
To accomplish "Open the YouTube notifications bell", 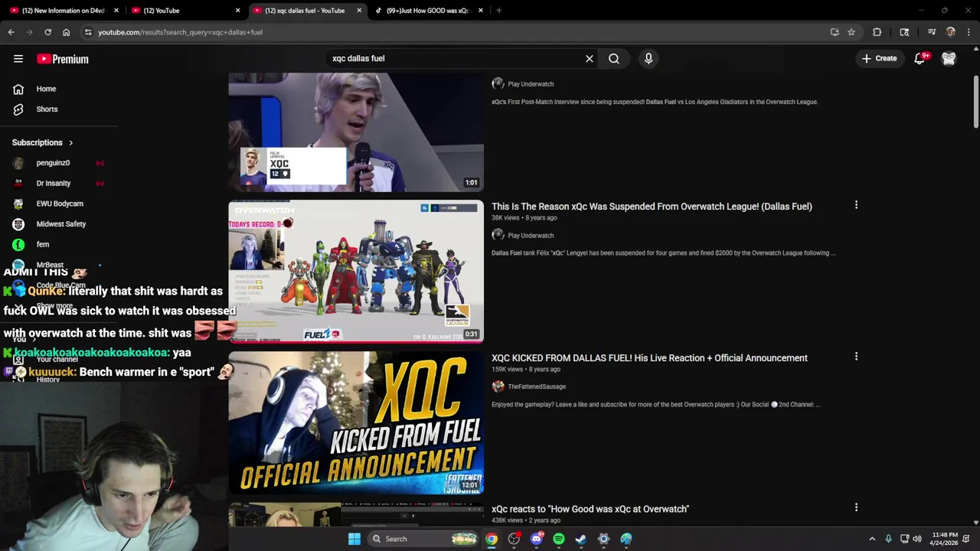I will [x=920, y=58].
